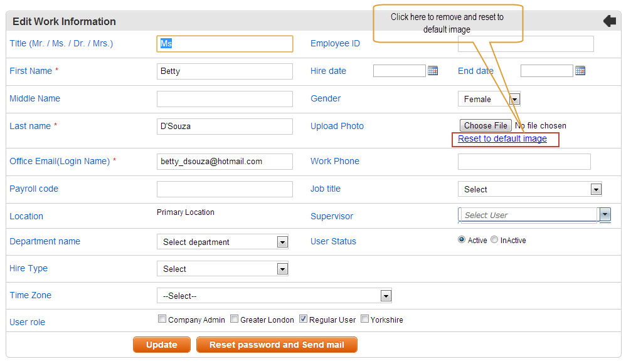Choose the Active status radio button
The image size is (626, 364).
coord(462,239)
